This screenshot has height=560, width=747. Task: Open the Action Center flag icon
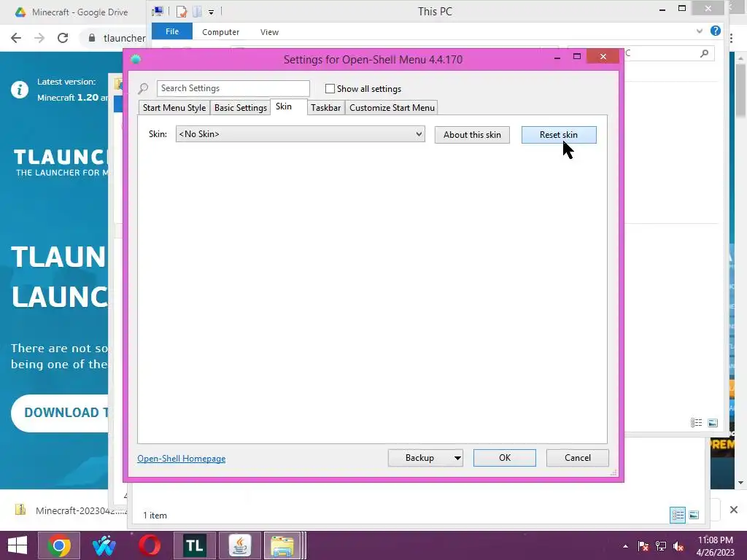(643, 546)
